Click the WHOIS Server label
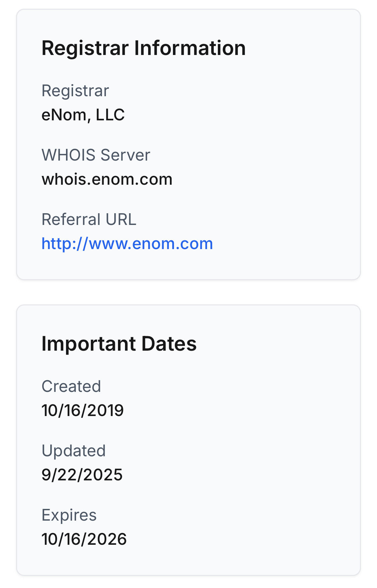The image size is (377, 588). click(x=96, y=155)
